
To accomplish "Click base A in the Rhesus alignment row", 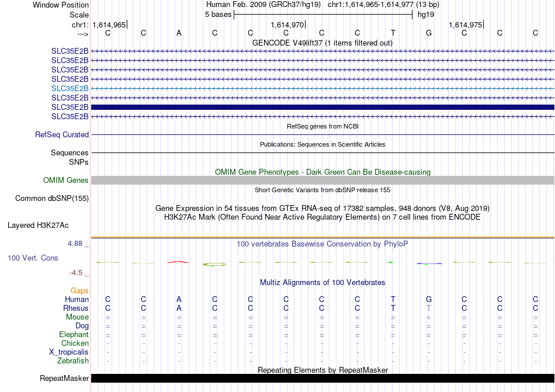I will pyautogui.click(x=179, y=308).
